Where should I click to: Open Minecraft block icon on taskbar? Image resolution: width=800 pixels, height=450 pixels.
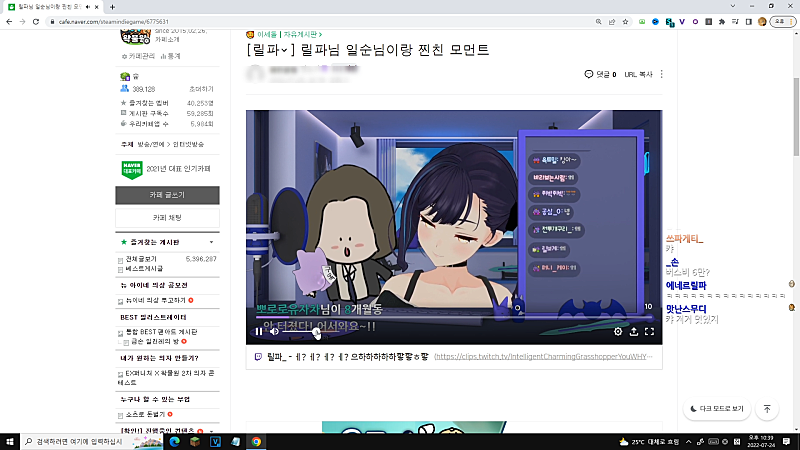pyautogui.click(x=195, y=441)
